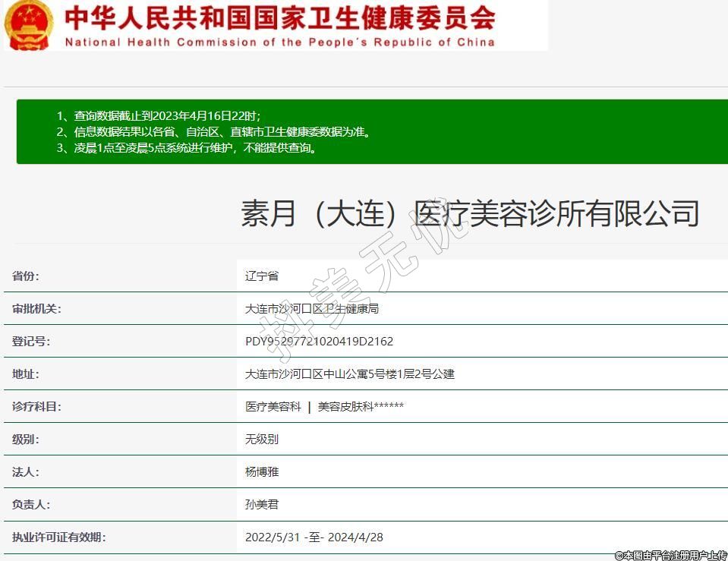Click the national emblem logo
The image size is (728, 561).
[29, 24]
